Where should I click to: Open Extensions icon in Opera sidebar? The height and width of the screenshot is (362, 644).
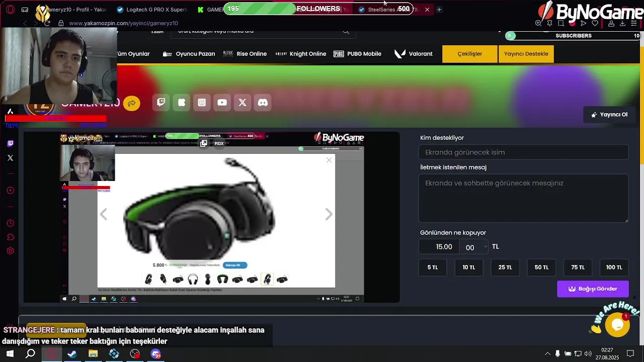coord(10,237)
